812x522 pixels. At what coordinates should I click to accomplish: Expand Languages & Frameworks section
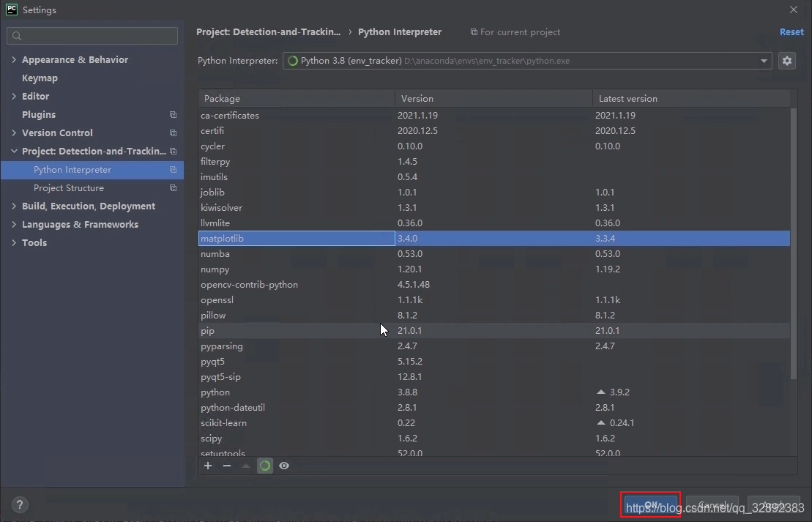[x=14, y=224]
